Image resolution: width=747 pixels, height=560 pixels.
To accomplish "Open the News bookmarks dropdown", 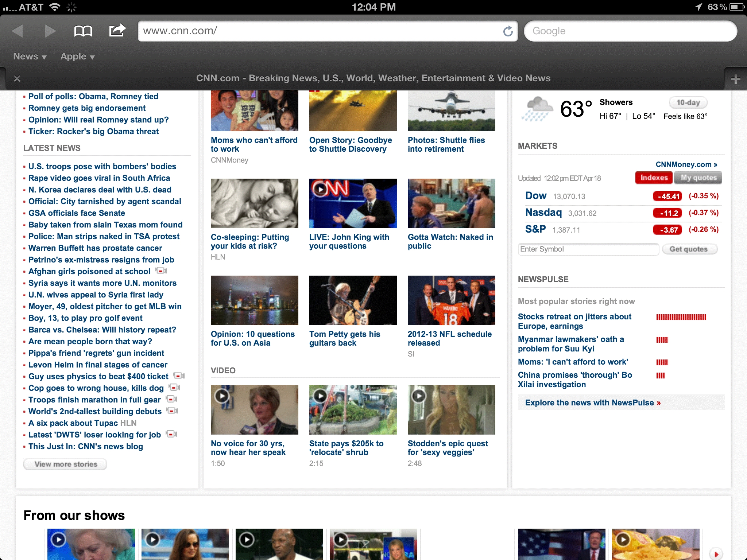I will tap(30, 57).
